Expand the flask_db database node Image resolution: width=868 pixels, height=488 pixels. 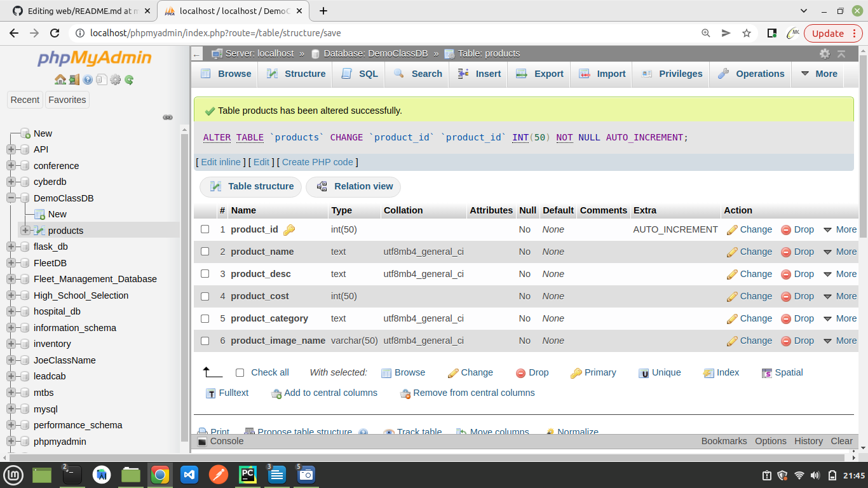point(11,247)
